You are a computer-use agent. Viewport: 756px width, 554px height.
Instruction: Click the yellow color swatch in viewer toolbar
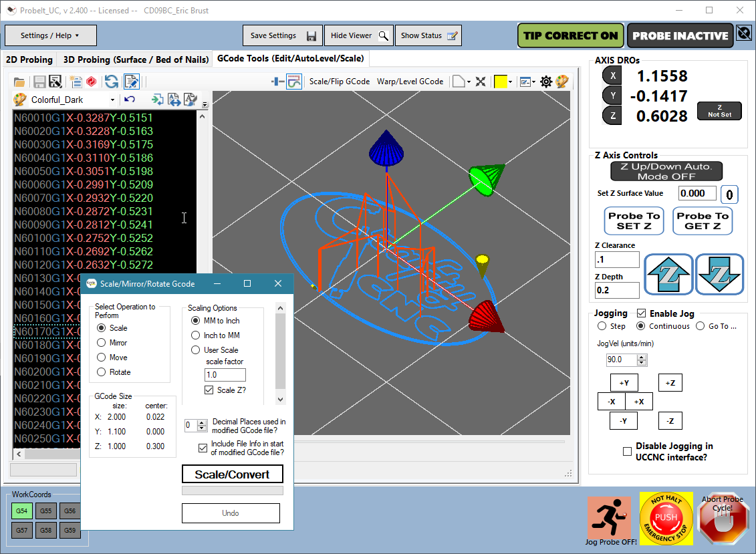(501, 82)
